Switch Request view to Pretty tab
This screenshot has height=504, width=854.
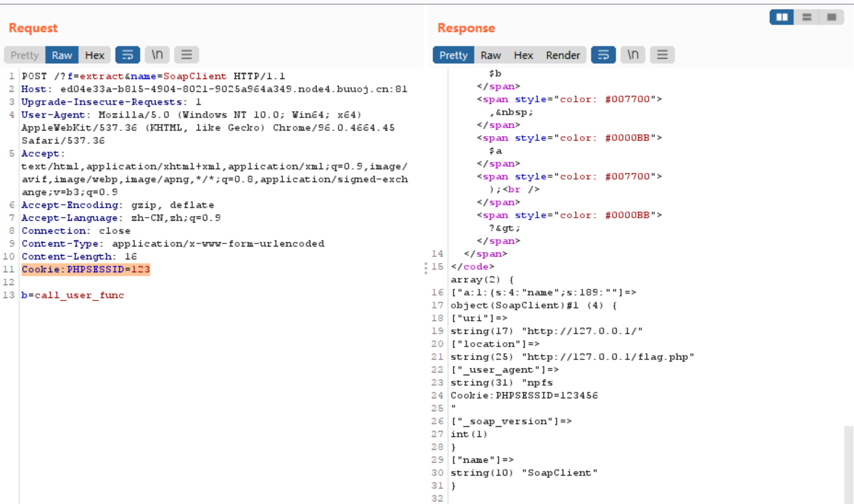[x=25, y=55]
